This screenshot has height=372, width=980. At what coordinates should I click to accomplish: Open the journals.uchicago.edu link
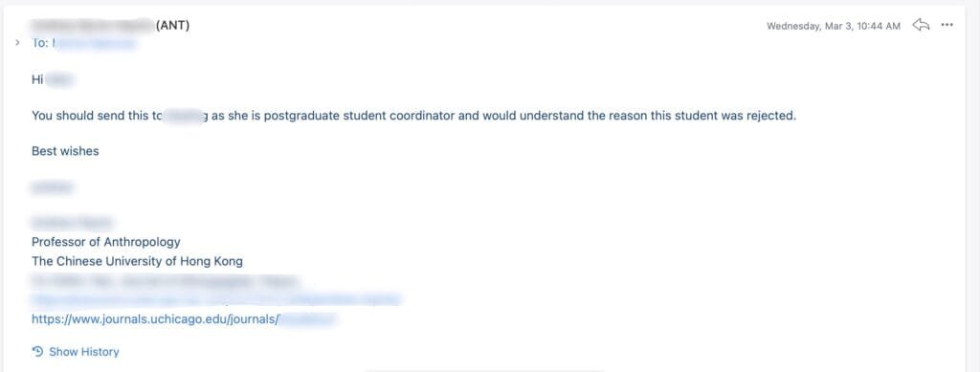(184, 319)
